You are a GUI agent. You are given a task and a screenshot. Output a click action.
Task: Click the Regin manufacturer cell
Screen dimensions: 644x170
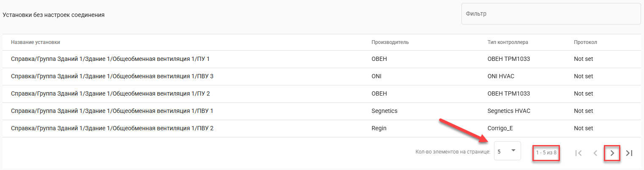click(x=379, y=128)
